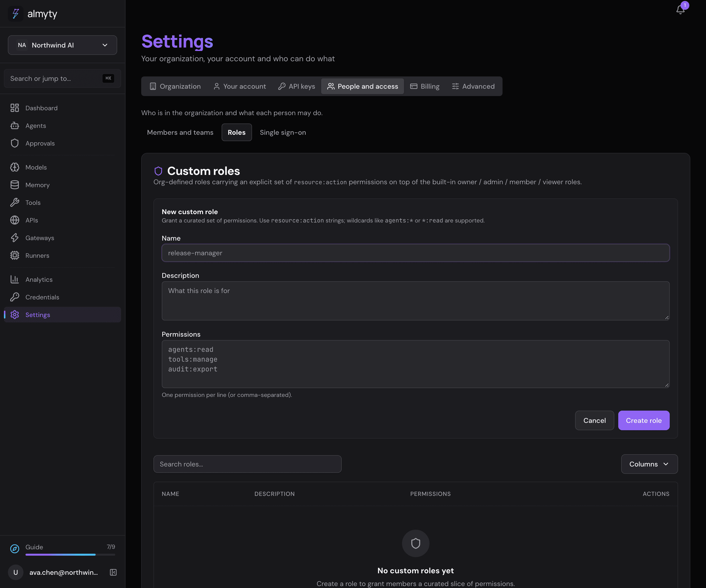Screen dimensions: 706x588
Task: Click the Guide progress bar
Action: pyautogui.click(x=70, y=554)
